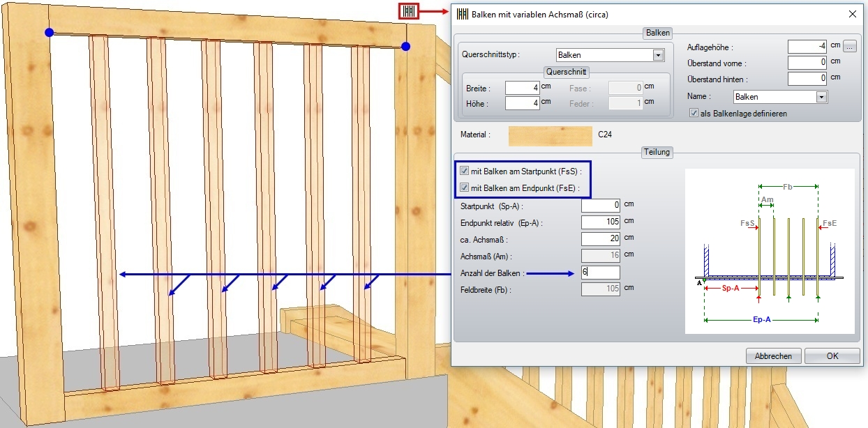The image size is (868, 428).
Task: Select the left blue start point marker
Action: 49,32
